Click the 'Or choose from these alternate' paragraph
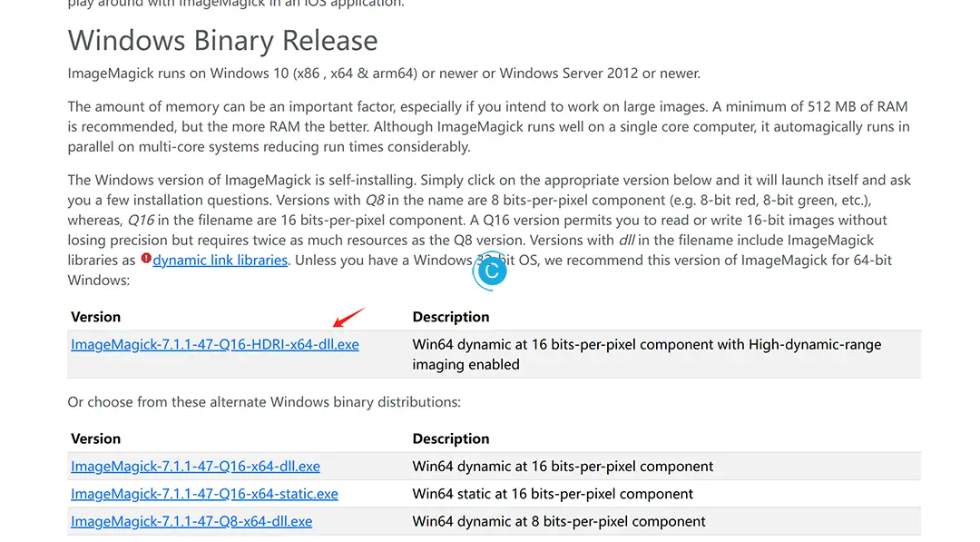The width and height of the screenshot is (980, 542). 264,402
